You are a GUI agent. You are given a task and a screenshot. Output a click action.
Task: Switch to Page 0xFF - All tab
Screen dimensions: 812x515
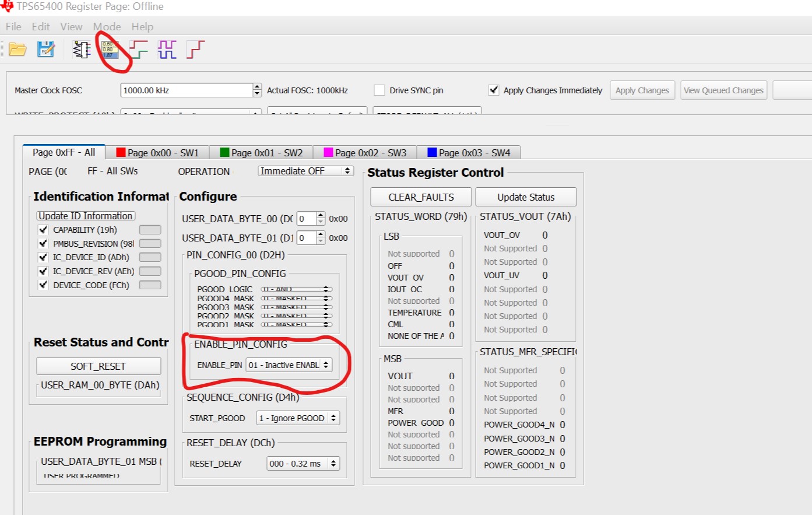64,152
